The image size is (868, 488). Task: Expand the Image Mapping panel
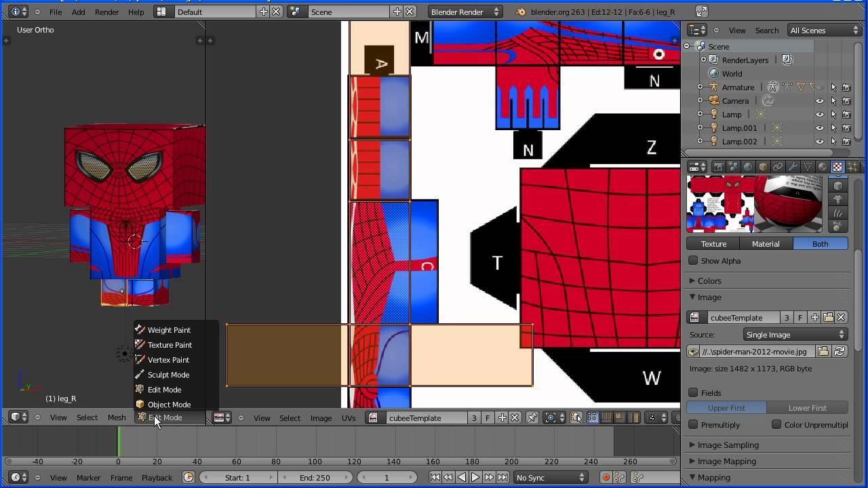coord(726,461)
